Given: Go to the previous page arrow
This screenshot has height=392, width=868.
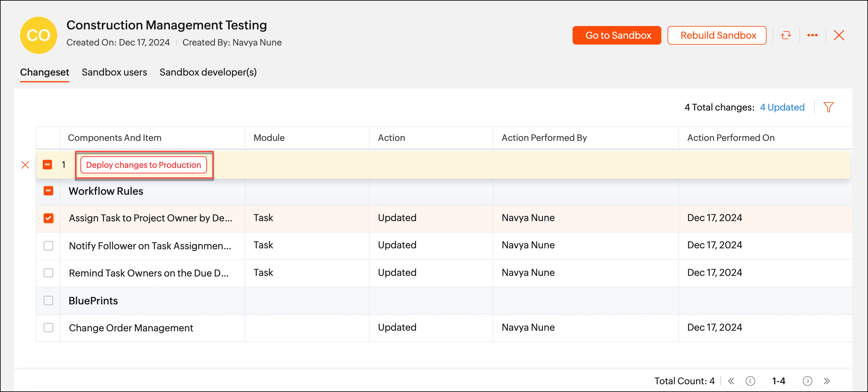Looking at the screenshot, I should 750,381.
